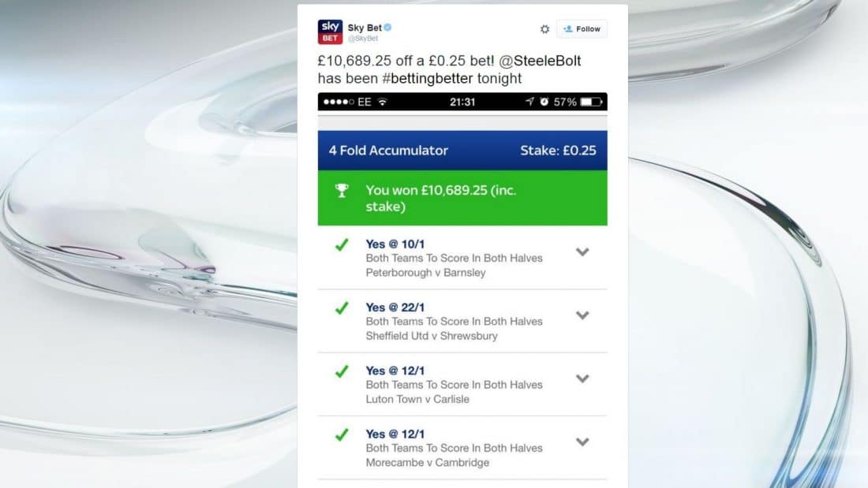Click the green tick for Peterborough v Barnsley
The image size is (868, 488).
[x=342, y=244]
